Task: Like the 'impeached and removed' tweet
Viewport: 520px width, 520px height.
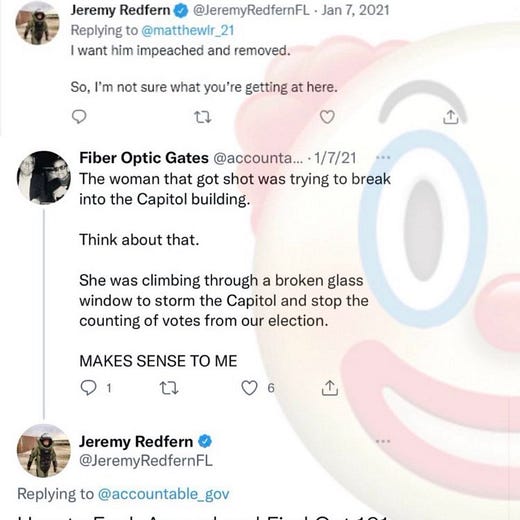Action: (327, 117)
